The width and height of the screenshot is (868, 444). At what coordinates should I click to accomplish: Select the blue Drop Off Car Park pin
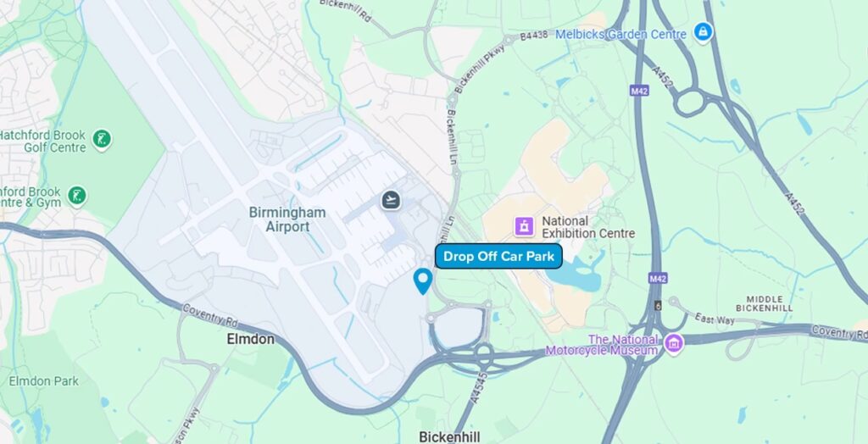(423, 281)
